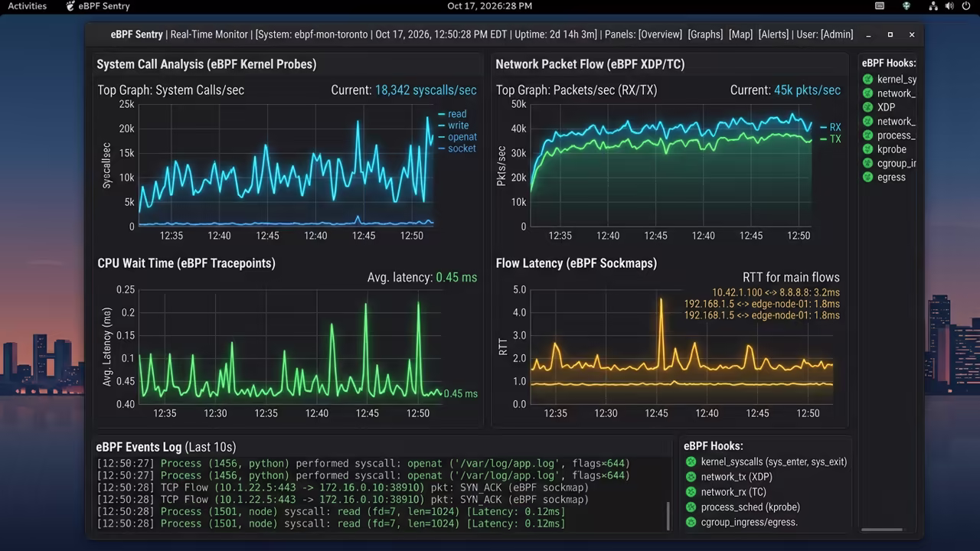The image size is (980, 551).
Task: Click the '18,342 syscalls/sec' current value
Action: pyautogui.click(x=426, y=90)
